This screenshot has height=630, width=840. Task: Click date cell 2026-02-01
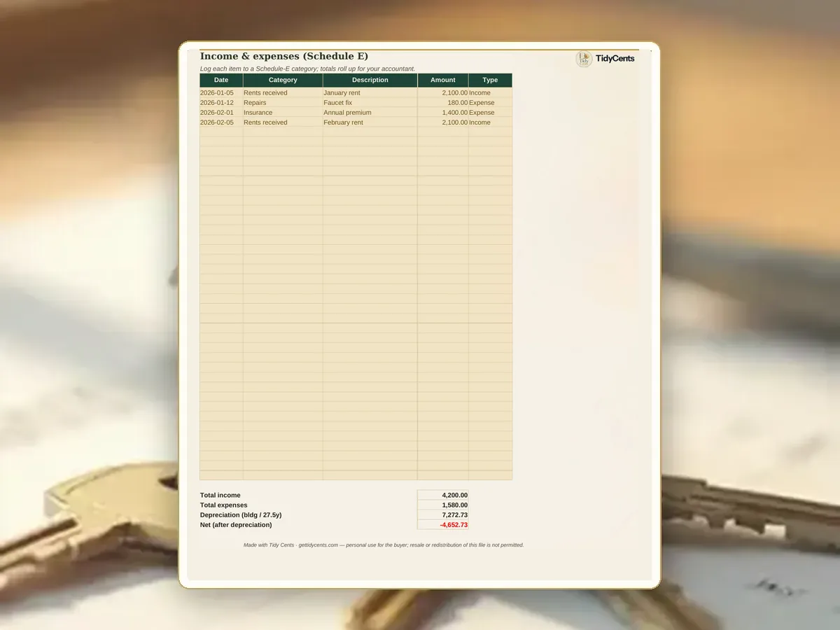(x=221, y=113)
